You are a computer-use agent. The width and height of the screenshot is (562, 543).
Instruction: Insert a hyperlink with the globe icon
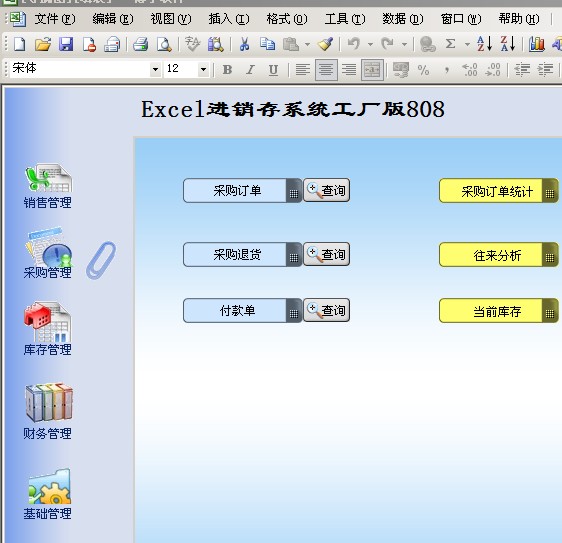click(x=427, y=44)
